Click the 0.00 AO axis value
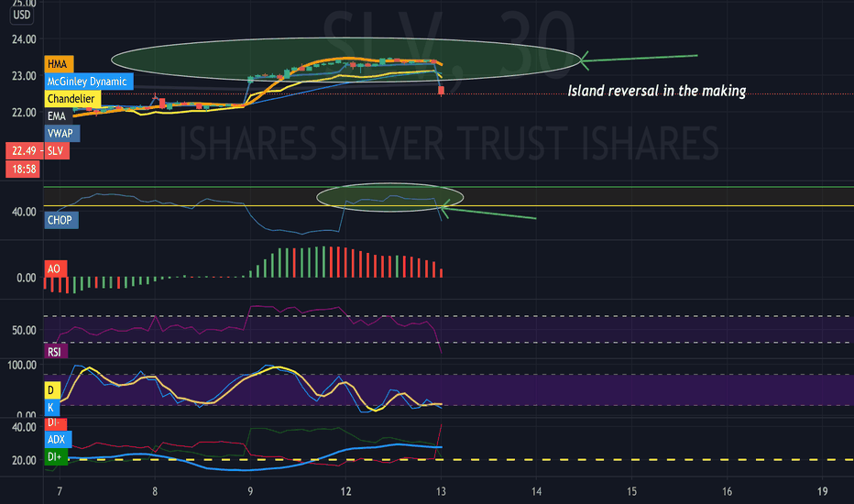 [x=27, y=278]
